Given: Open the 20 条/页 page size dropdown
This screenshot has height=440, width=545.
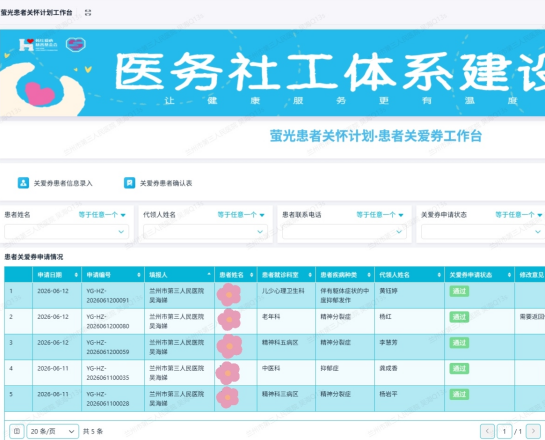Looking at the screenshot, I should [53, 431].
